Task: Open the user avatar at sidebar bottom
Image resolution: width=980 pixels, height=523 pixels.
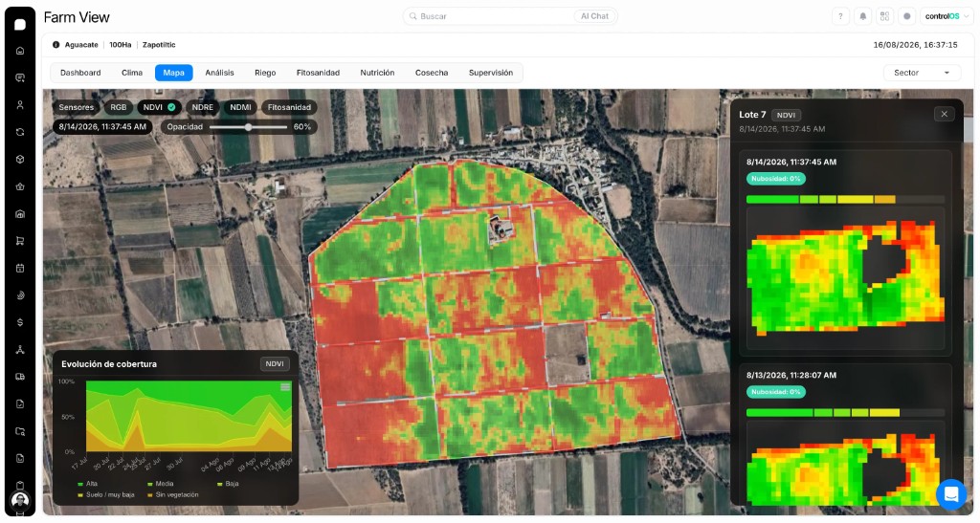Action: 20,501
